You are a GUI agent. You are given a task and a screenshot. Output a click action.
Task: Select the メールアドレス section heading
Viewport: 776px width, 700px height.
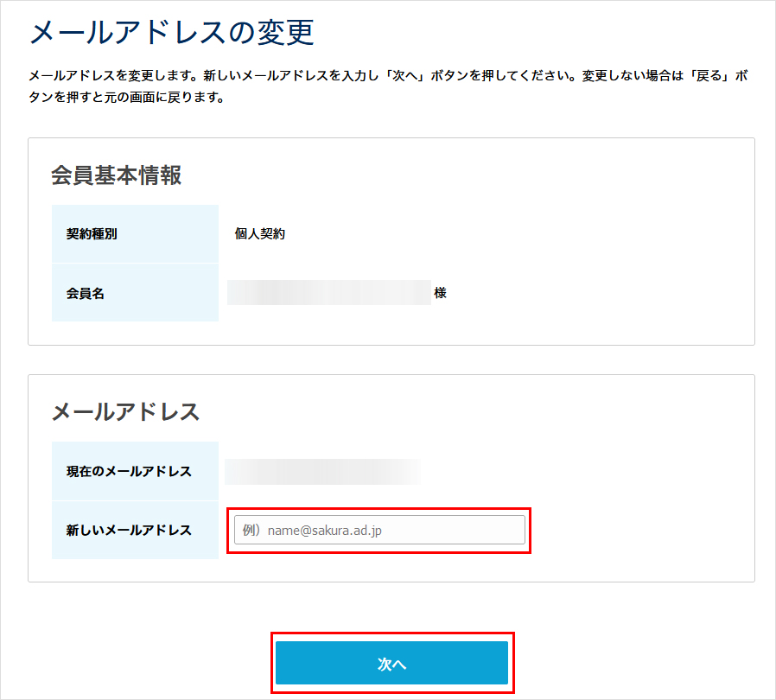click(125, 411)
